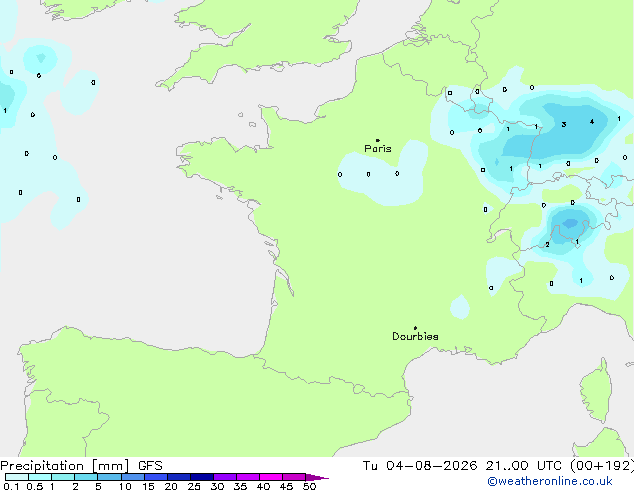
Task: Click the date '04-08-2026' in the header
Action: tap(431, 466)
